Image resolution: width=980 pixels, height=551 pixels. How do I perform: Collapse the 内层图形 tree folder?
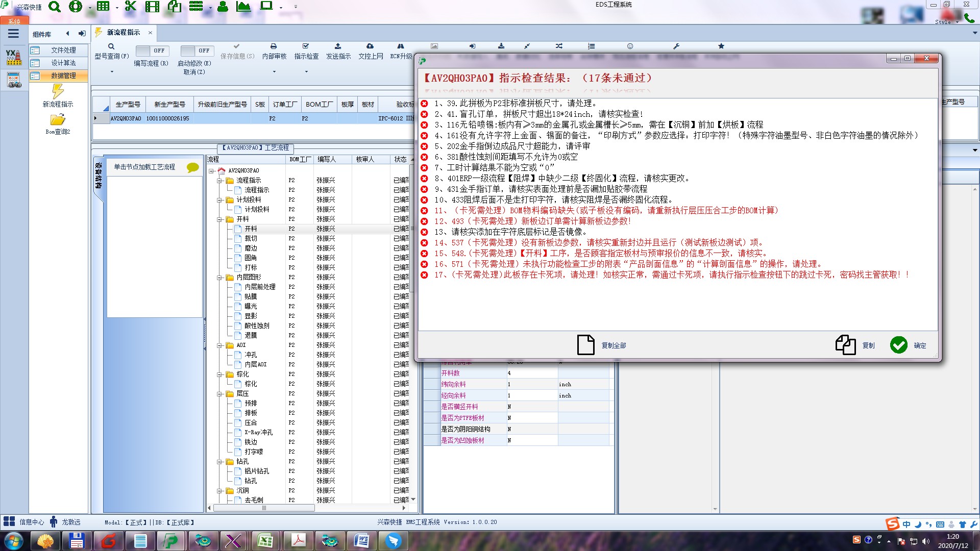tap(219, 278)
